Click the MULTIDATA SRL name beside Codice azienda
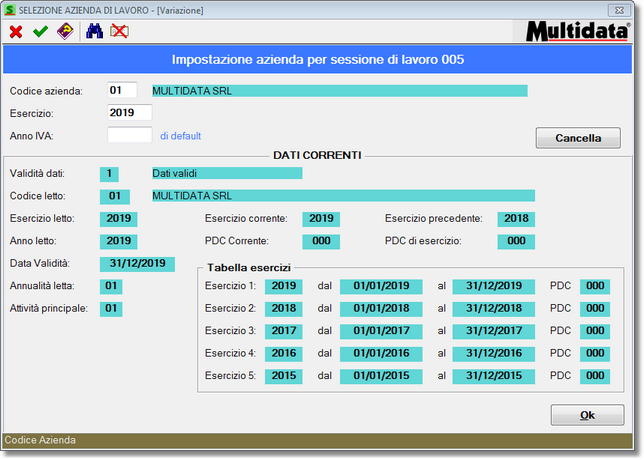644x460 pixels. [x=340, y=91]
